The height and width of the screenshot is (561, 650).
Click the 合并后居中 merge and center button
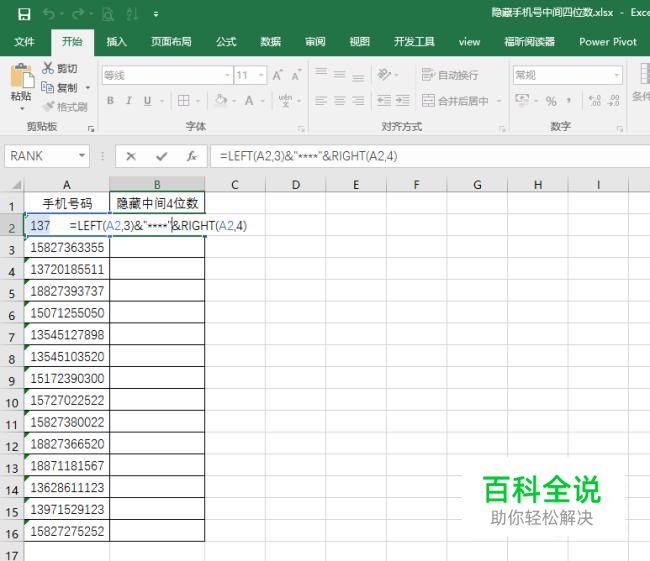tap(455, 101)
